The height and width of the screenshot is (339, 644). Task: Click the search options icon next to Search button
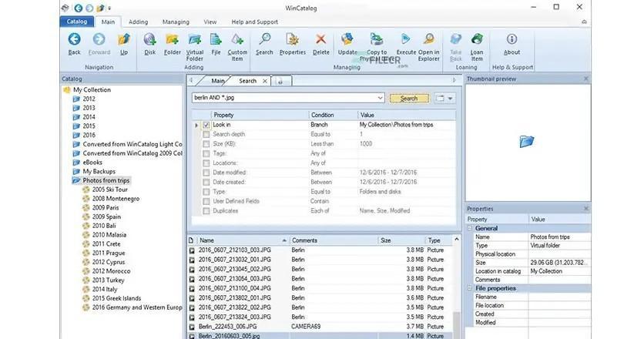(x=440, y=98)
